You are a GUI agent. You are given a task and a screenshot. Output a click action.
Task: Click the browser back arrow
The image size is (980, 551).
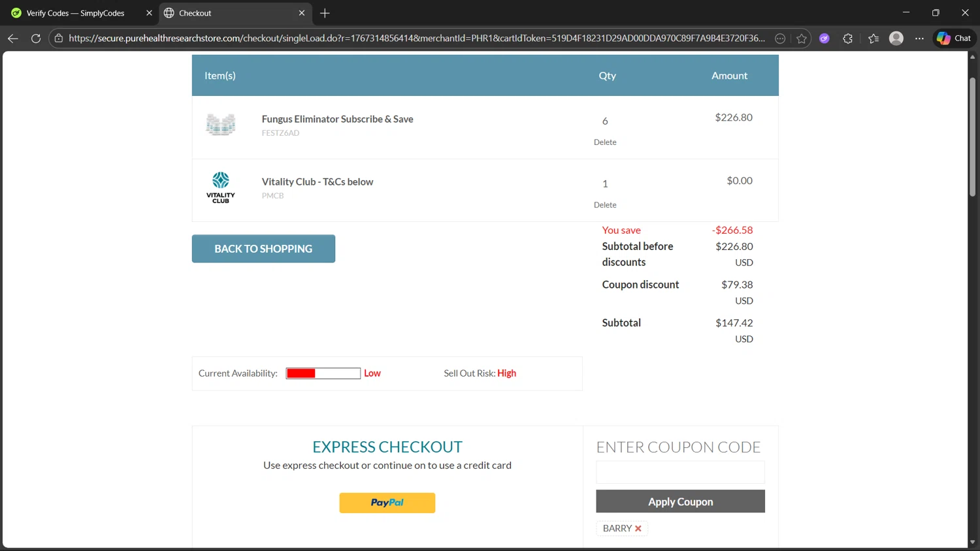12,39
